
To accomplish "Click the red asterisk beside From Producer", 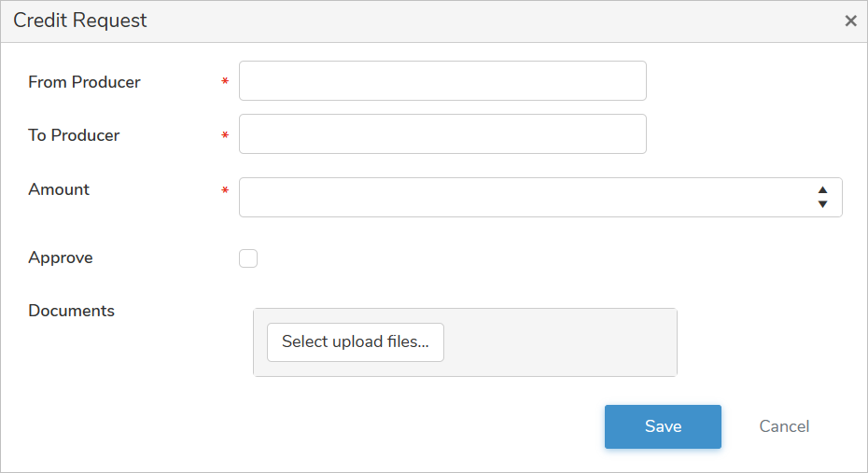I will [225, 83].
